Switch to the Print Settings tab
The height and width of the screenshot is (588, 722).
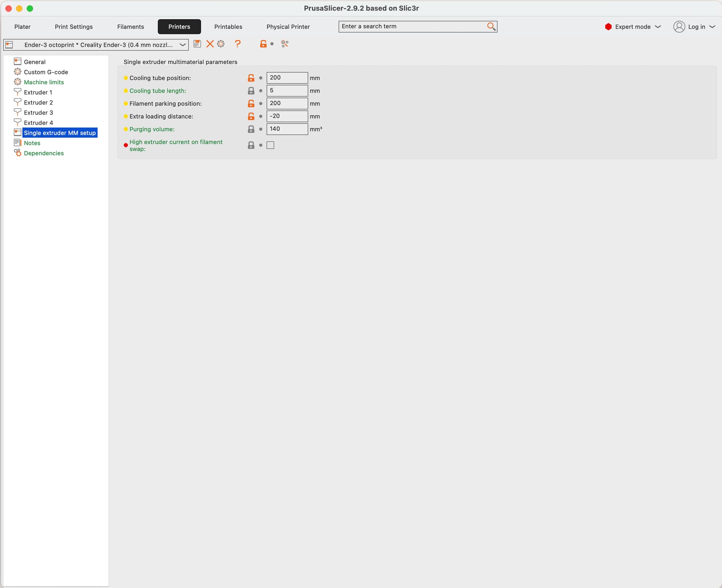coord(74,27)
